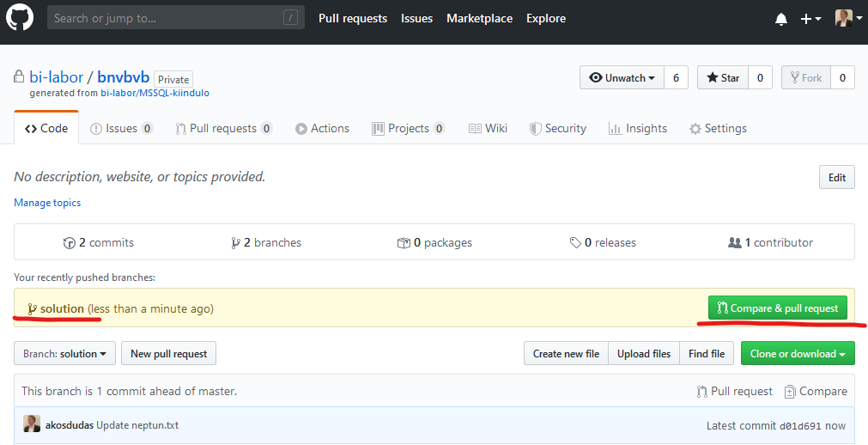Expand the Unwatch dropdown
Viewport: 868px width, 445px height.
point(622,77)
